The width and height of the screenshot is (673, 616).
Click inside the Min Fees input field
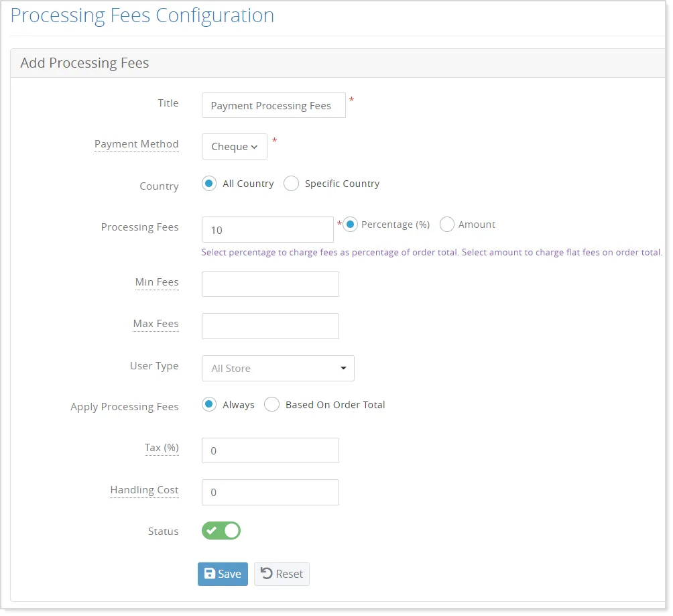(x=270, y=284)
